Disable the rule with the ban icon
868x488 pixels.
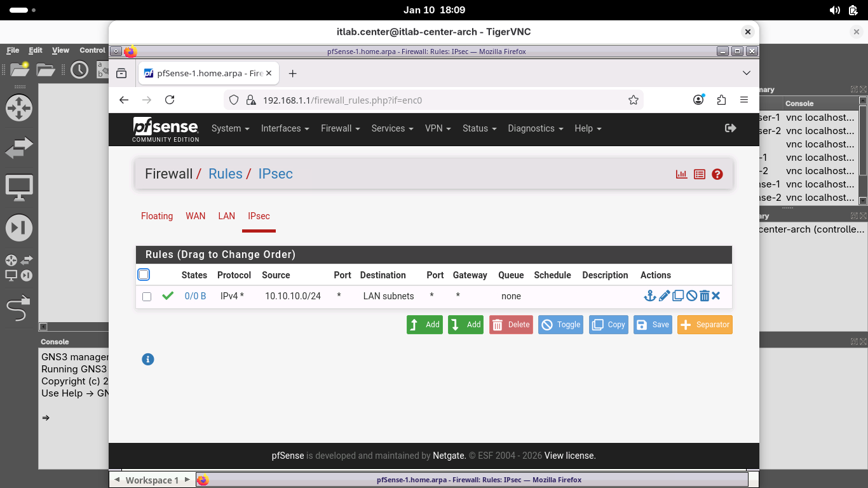pos(691,296)
